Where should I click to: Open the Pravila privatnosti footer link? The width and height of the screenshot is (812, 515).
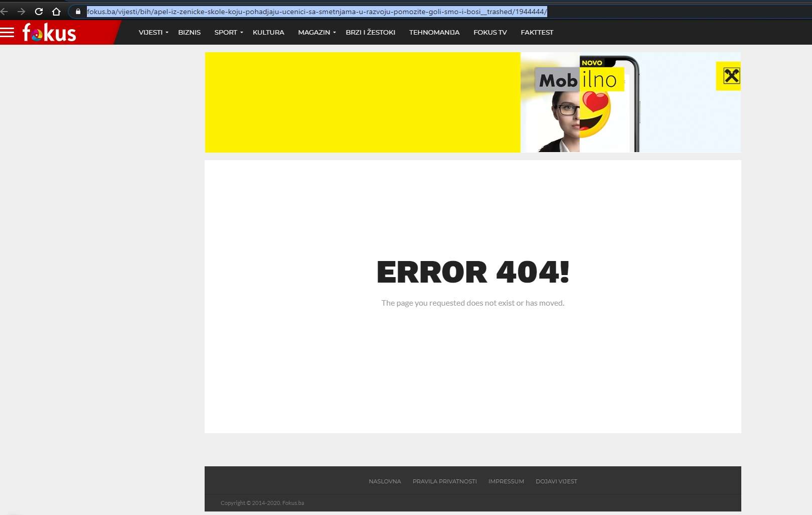pos(444,481)
